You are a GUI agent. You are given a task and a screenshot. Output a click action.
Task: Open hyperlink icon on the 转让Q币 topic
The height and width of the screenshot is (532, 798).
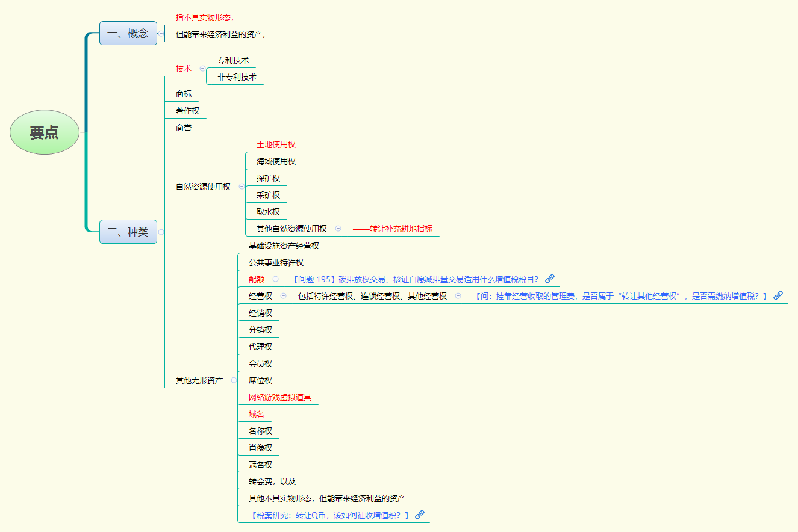[x=420, y=514]
